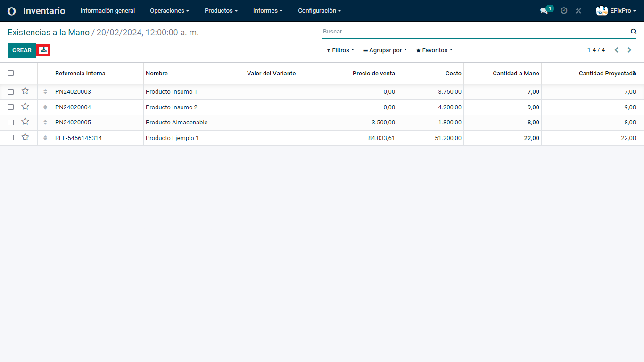Open the Informes menu
The height and width of the screenshot is (362, 644).
[x=268, y=11]
